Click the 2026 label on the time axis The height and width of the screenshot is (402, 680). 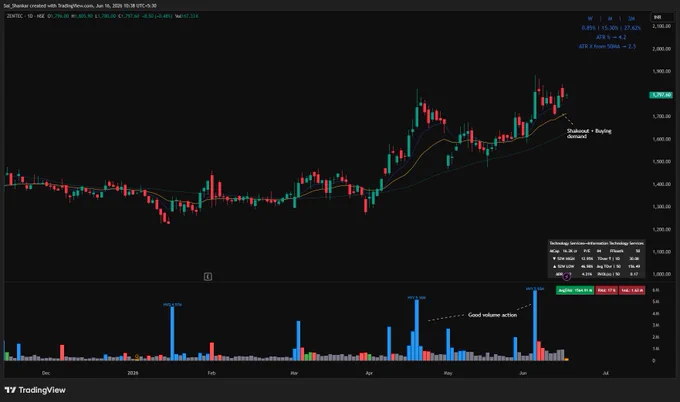(133, 373)
